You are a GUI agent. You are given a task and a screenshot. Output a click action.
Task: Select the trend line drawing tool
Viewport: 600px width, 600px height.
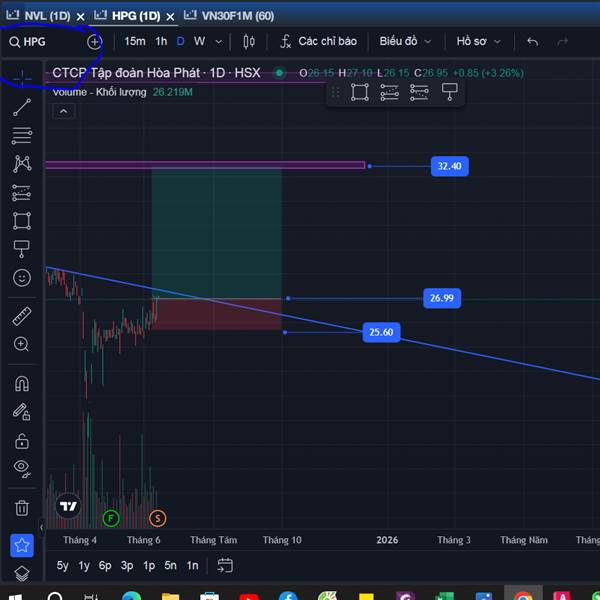(x=22, y=107)
